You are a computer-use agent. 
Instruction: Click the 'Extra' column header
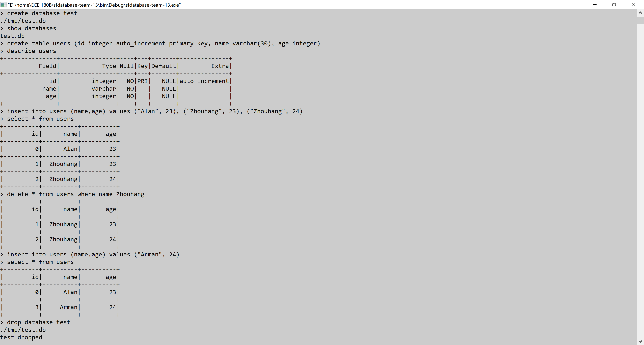click(x=220, y=66)
